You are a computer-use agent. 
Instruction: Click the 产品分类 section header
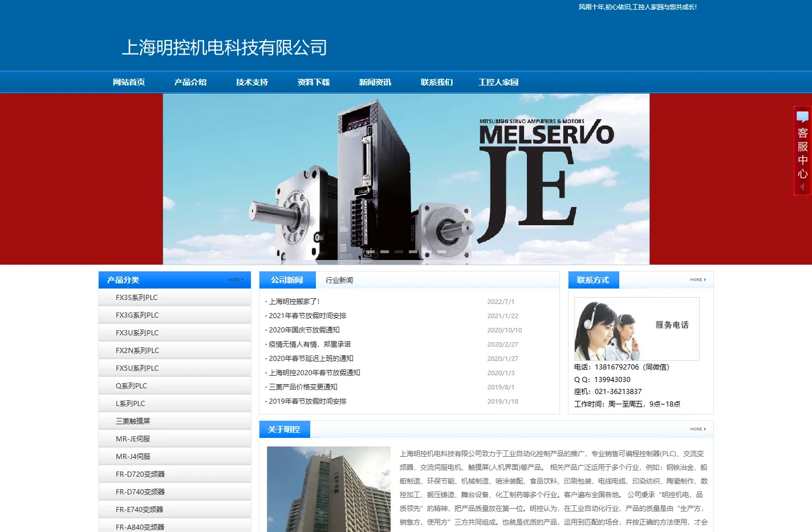(123, 280)
